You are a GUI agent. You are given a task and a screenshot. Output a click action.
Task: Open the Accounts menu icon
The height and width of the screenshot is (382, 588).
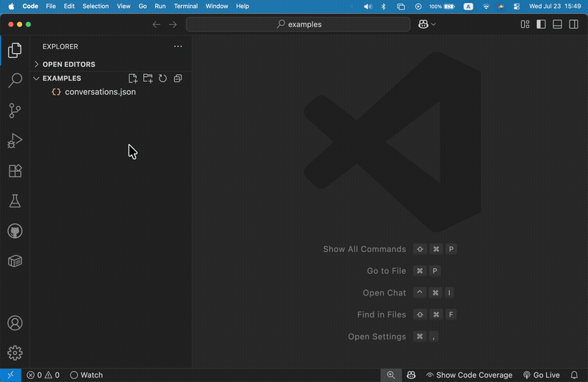(15, 323)
